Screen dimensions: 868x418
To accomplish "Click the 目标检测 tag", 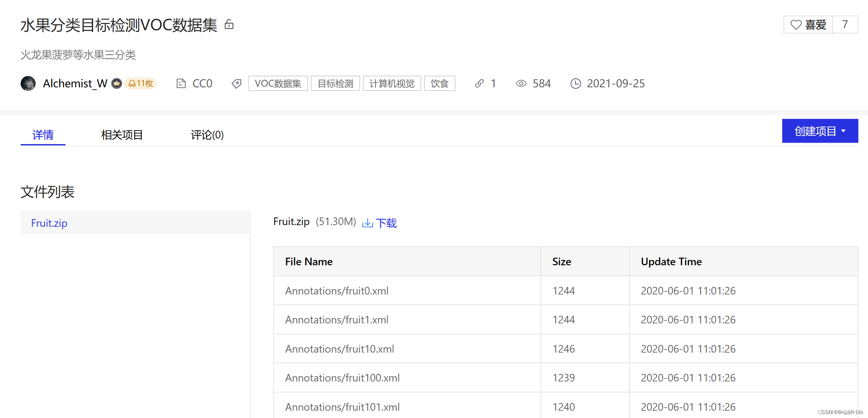I will [335, 83].
